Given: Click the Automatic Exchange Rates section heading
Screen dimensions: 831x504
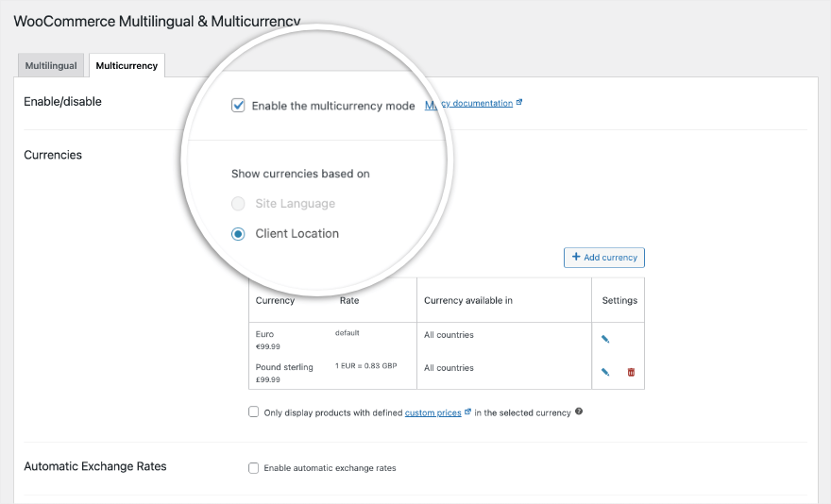Looking at the screenshot, I should tap(95, 466).
